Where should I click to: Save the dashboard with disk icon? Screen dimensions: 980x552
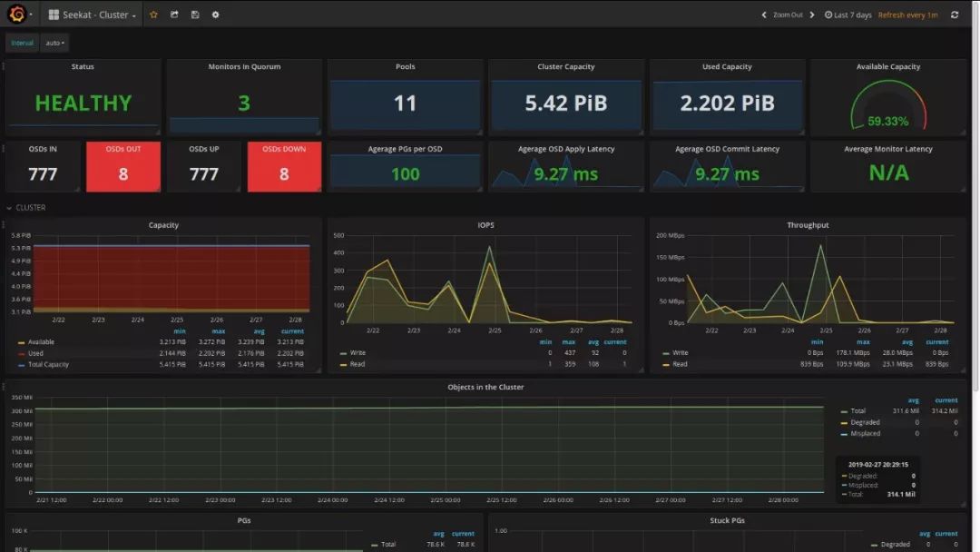click(195, 15)
